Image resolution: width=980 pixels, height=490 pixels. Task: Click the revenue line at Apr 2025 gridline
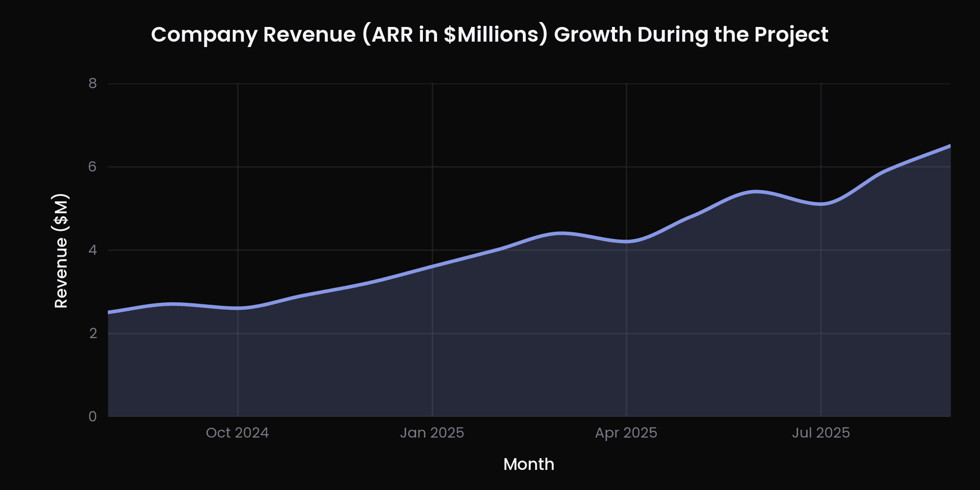pos(626,242)
